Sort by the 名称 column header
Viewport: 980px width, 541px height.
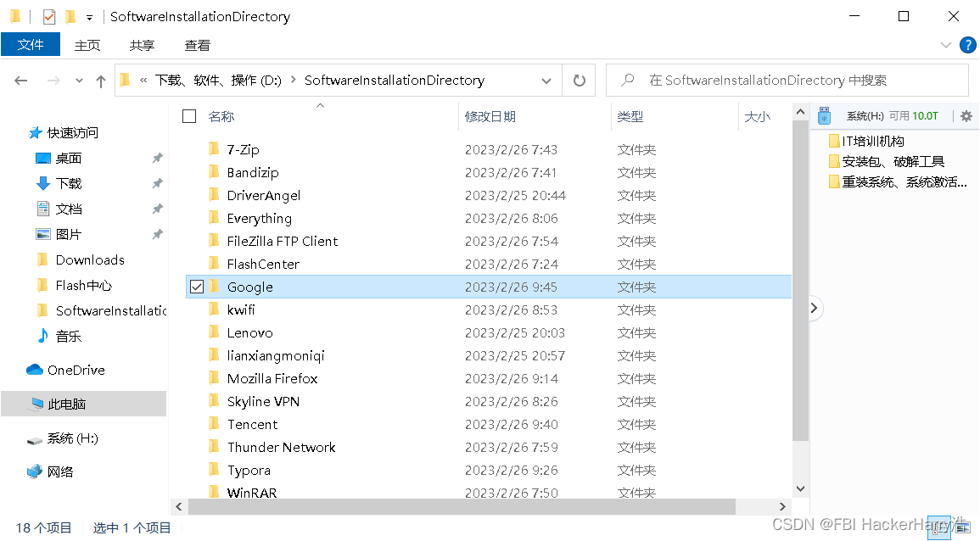(x=221, y=116)
